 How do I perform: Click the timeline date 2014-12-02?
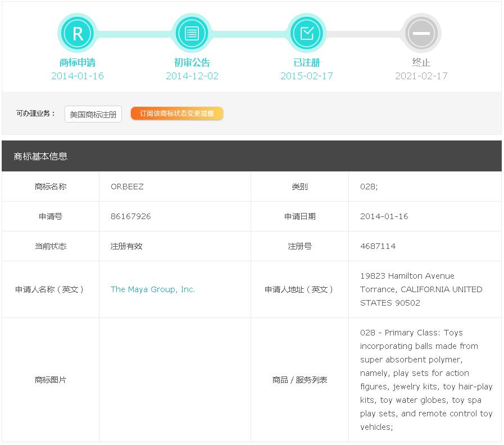pos(192,76)
